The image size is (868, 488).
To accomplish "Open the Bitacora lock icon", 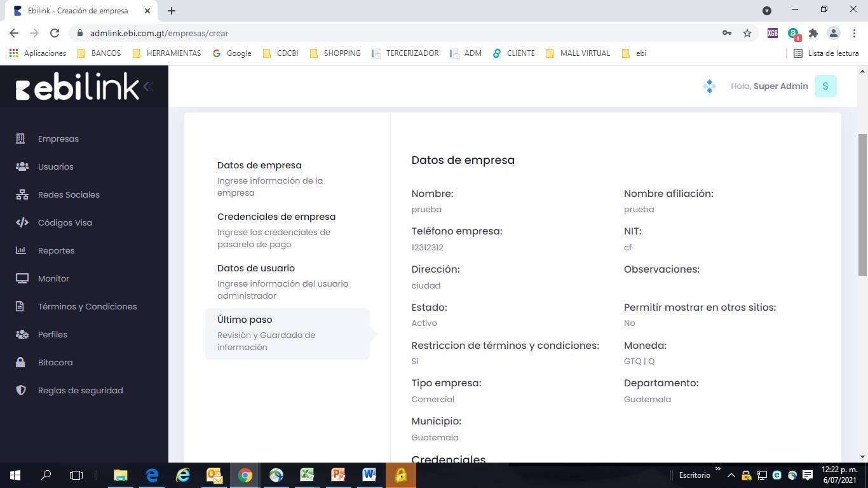I will click(20, 362).
